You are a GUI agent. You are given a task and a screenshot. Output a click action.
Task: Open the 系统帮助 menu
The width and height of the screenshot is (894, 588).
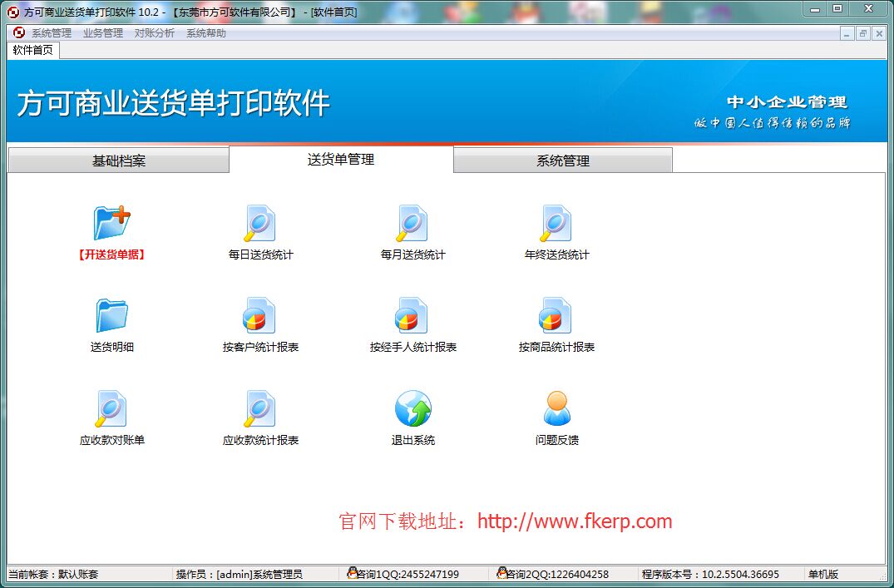coord(205,33)
